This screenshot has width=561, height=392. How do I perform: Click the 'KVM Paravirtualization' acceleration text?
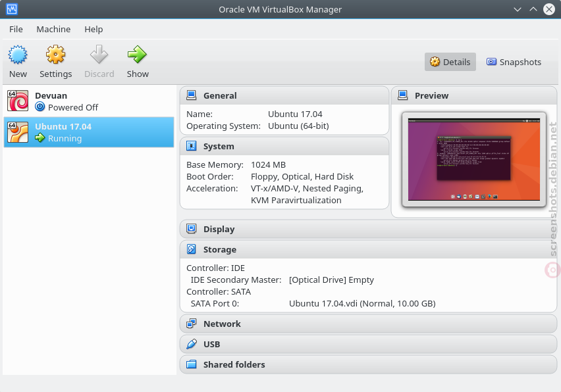(x=296, y=200)
